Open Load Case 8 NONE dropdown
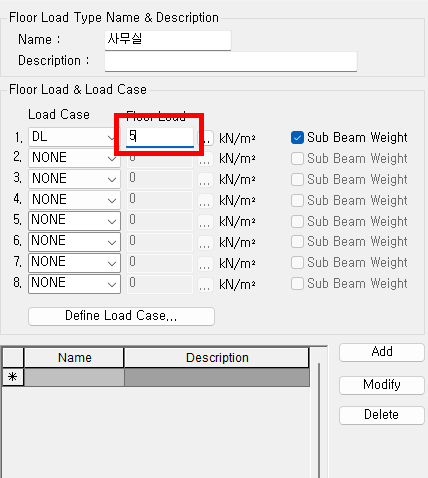 [74, 283]
